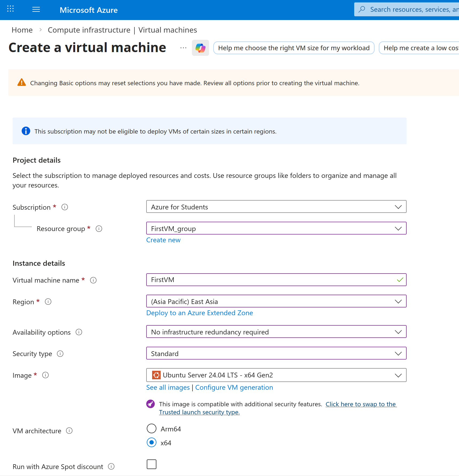Click Create new resource group link
Viewport: 459px width, 476px height.
(163, 240)
